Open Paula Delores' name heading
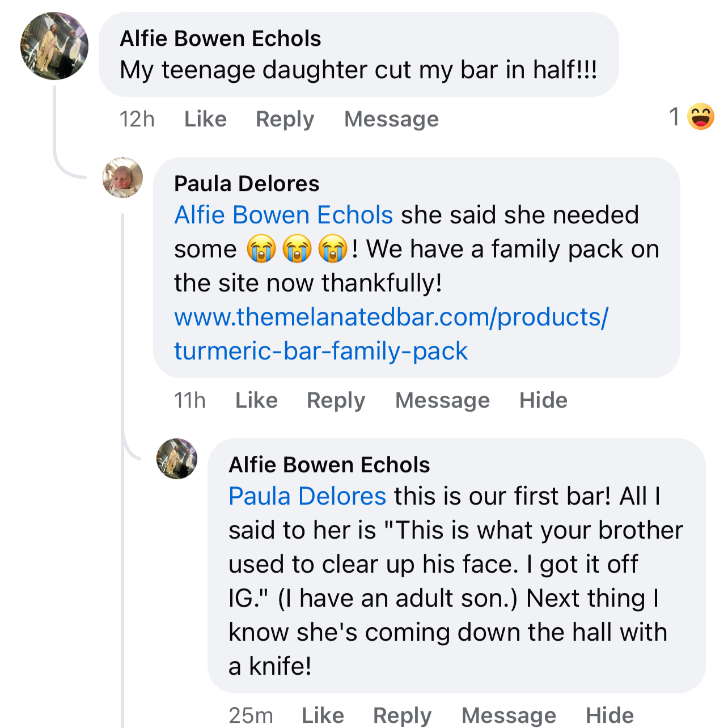The height and width of the screenshot is (728, 728). click(247, 184)
